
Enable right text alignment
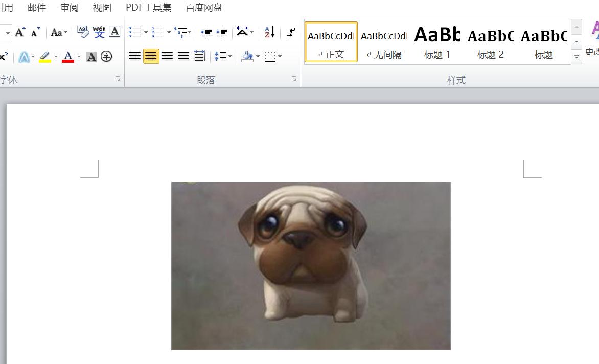click(x=168, y=56)
